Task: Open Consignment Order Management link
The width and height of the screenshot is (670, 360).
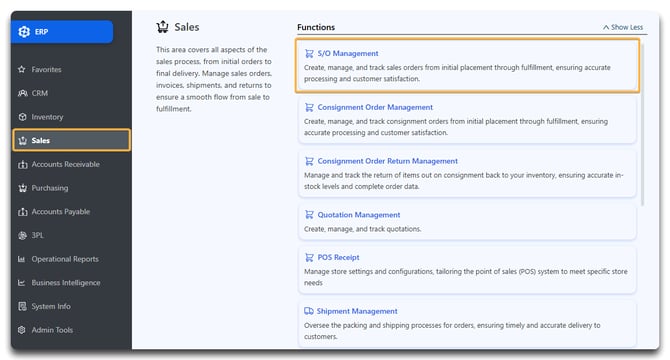Action: [375, 108]
